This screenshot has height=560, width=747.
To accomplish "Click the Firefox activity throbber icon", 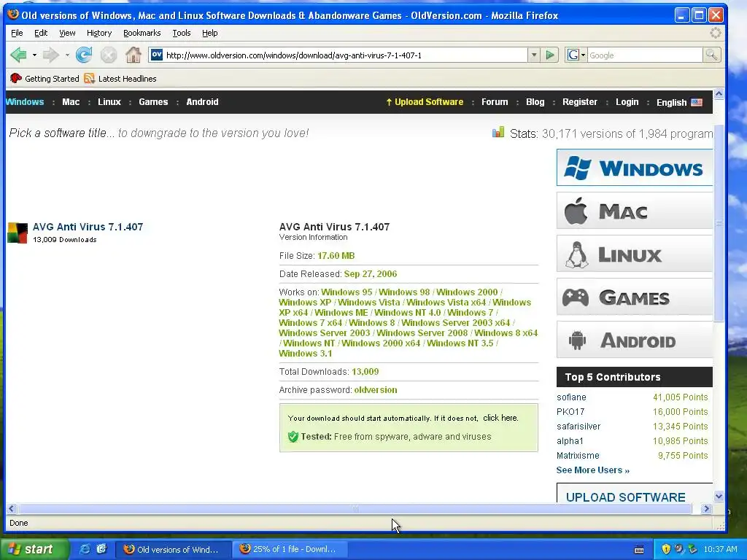I will 716,33.
